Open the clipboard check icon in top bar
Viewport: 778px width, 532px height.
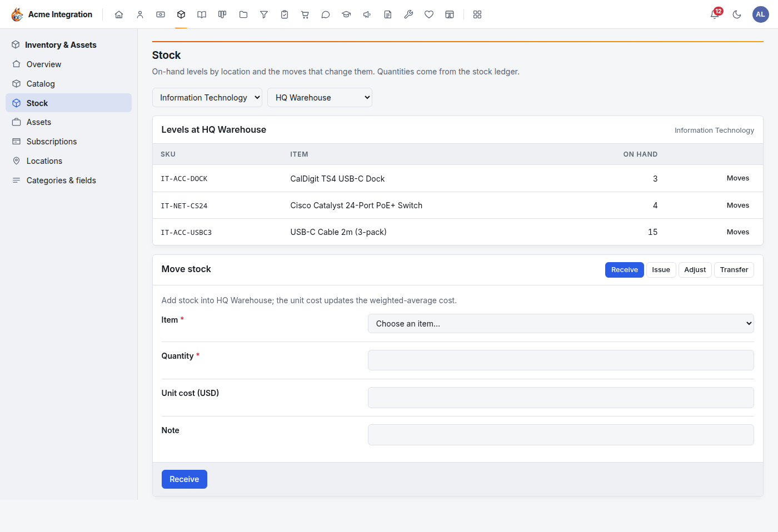point(285,14)
